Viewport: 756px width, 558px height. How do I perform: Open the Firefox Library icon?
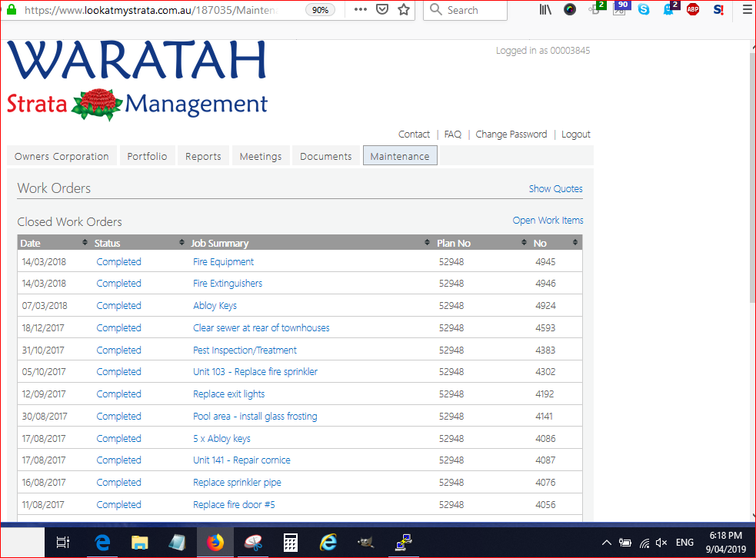pos(545,10)
